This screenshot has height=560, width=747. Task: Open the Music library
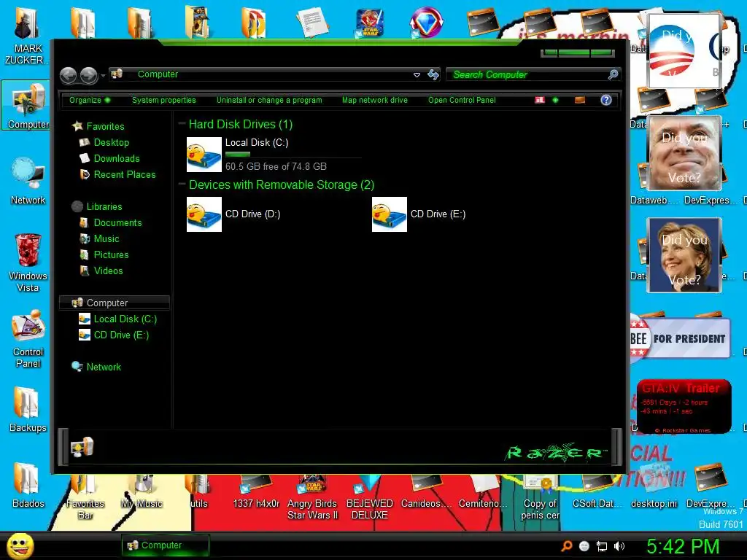(x=107, y=239)
